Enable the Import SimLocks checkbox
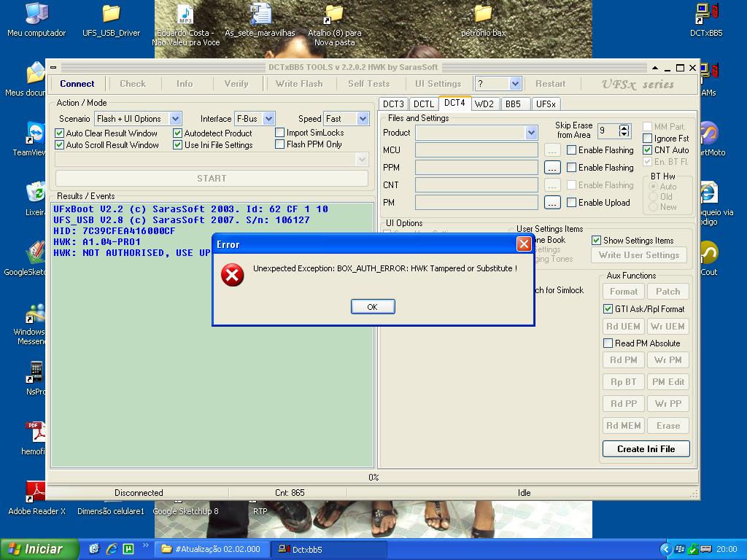 (279, 133)
